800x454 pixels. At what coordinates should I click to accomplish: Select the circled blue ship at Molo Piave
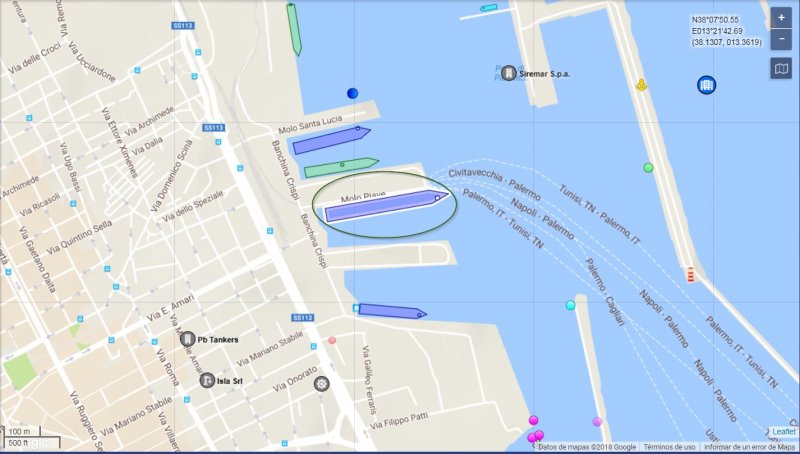pos(386,206)
